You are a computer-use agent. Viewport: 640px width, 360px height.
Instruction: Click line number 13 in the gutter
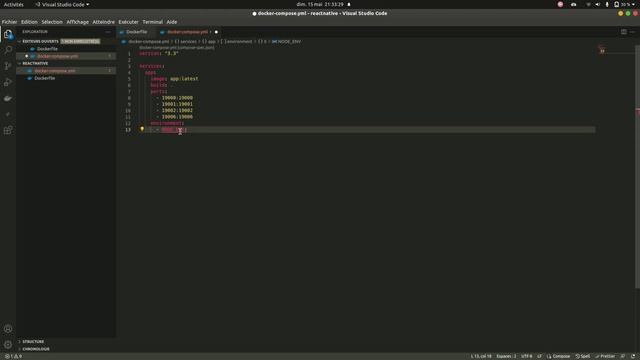coord(128,130)
